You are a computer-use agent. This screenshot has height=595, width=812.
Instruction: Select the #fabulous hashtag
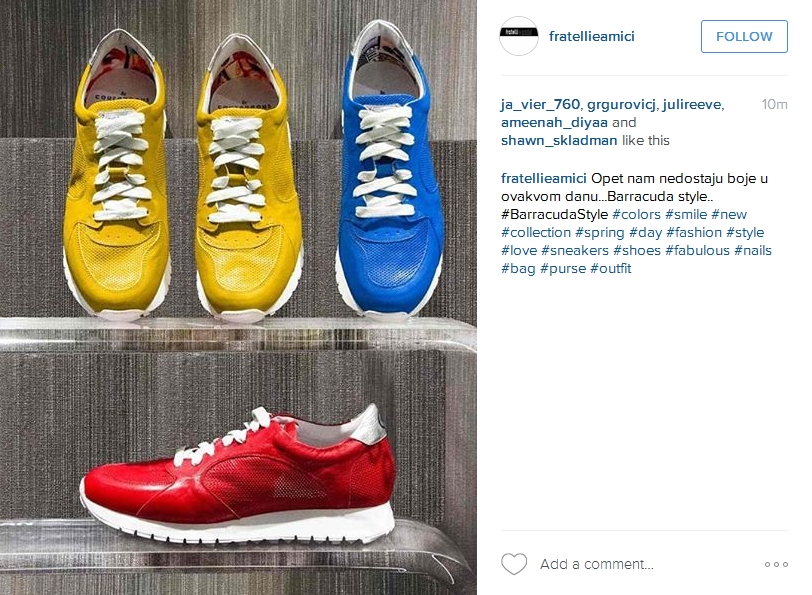[x=698, y=251]
